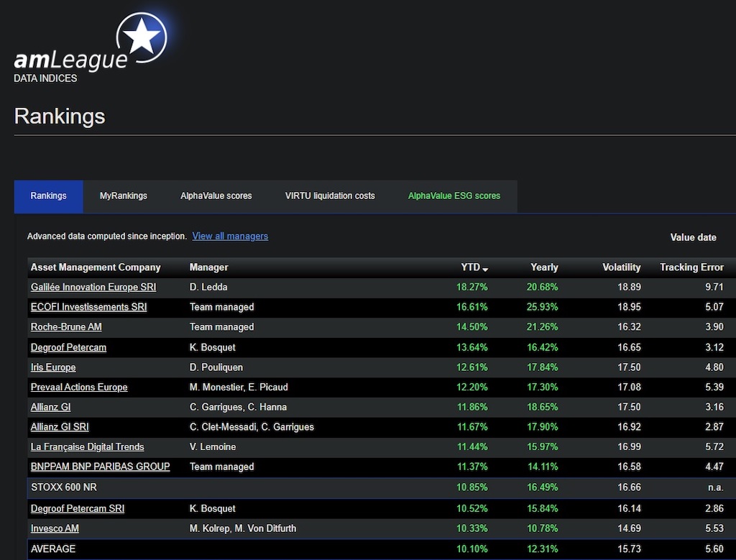Open the Degroof Petercam SRI link
Screen dimensions: 736x560
coord(78,508)
